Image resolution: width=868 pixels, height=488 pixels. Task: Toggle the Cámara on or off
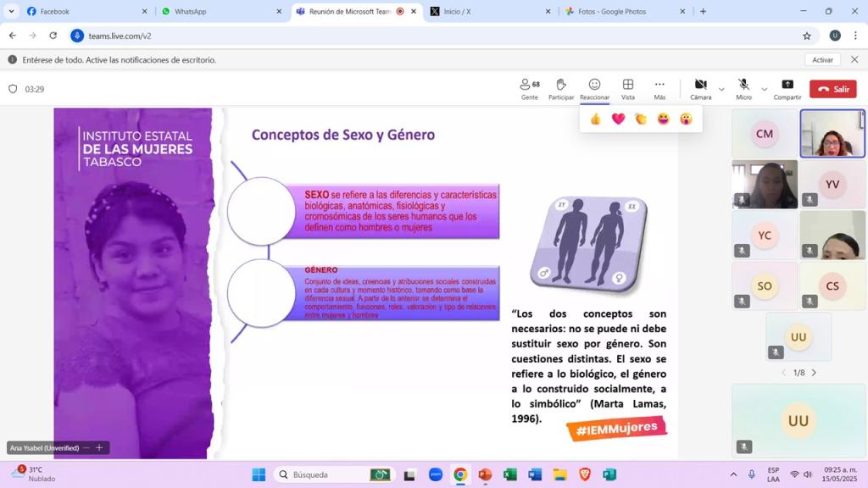700,88
